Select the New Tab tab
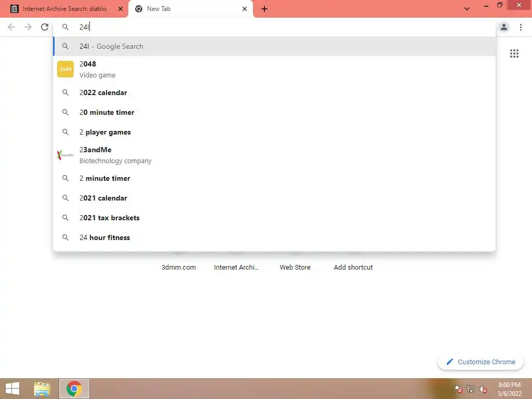532x399 pixels. pyautogui.click(x=190, y=9)
